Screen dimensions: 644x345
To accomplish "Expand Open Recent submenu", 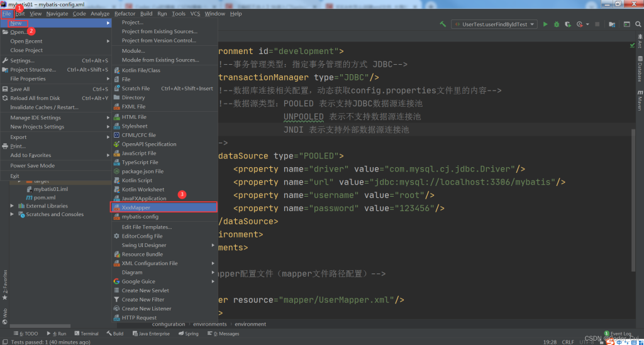I will (x=56, y=41).
